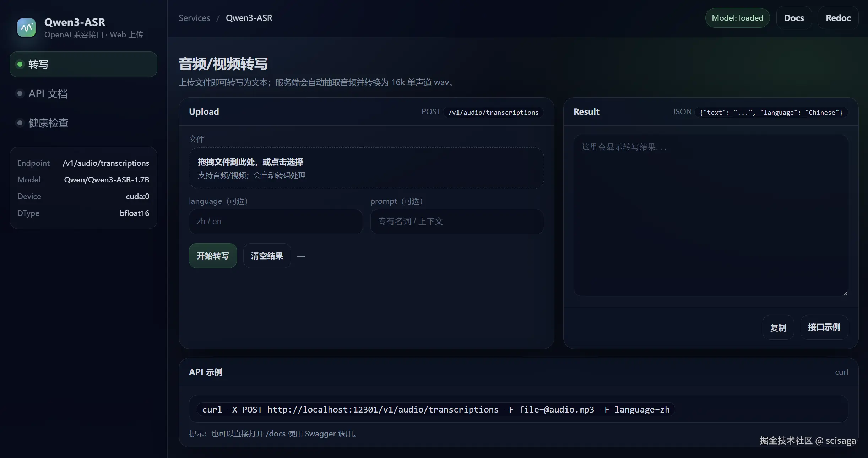Select 健康检查 in the sidebar

[x=48, y=123]
